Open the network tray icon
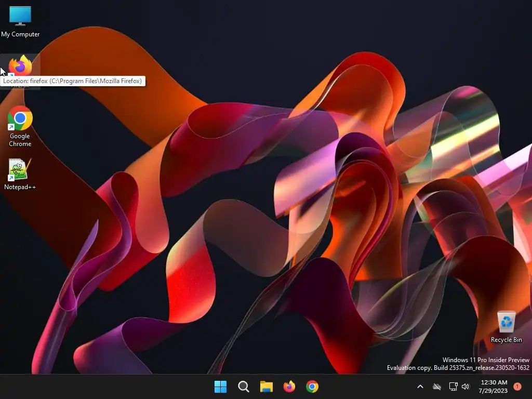Viewport: 532px width, 399px height. (453, 387)
